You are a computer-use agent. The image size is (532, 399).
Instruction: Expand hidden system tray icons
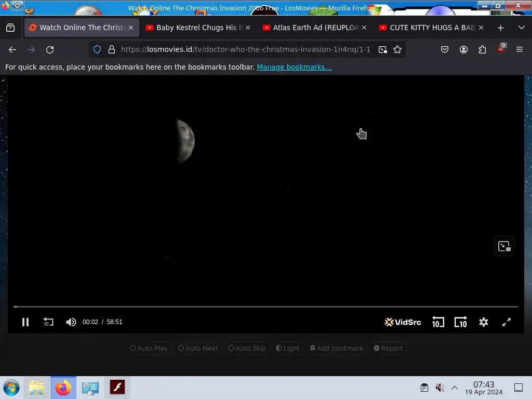[x=455, y=388]
